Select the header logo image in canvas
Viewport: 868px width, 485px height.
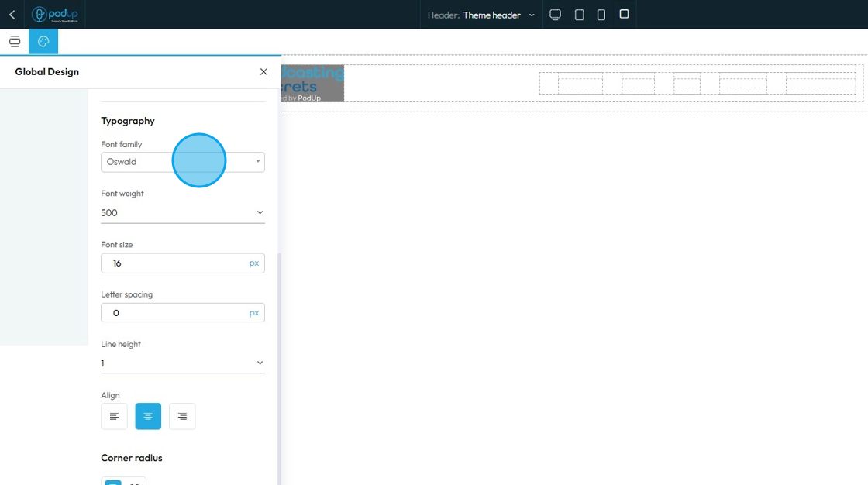312,83
